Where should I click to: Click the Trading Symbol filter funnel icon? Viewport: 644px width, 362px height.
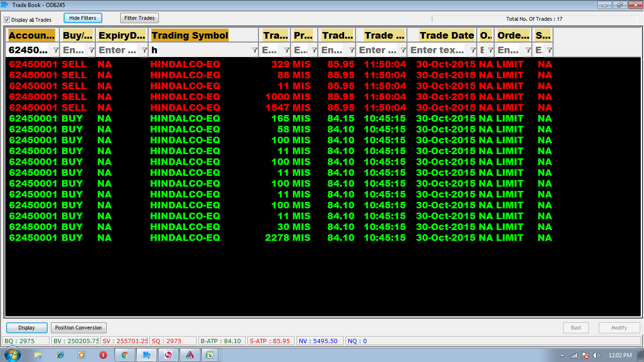coord(255,50)
